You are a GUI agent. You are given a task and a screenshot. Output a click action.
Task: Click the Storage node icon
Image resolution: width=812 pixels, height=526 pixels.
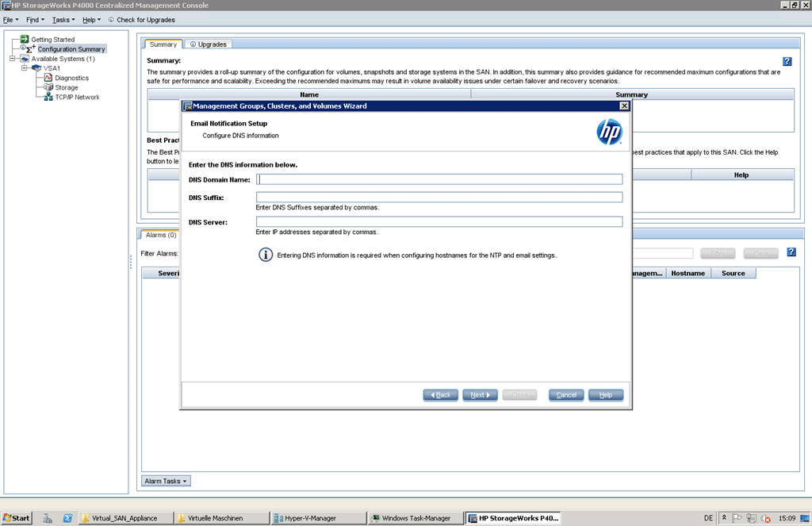click(48, 87)
